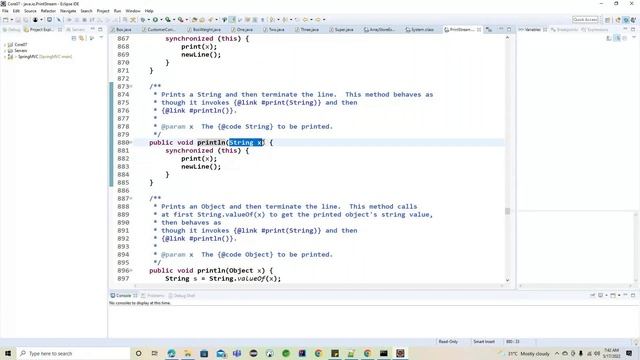Screen dimensions: 640x360
Task: Click the green Run toolbar button
Action: click(155, 20)
